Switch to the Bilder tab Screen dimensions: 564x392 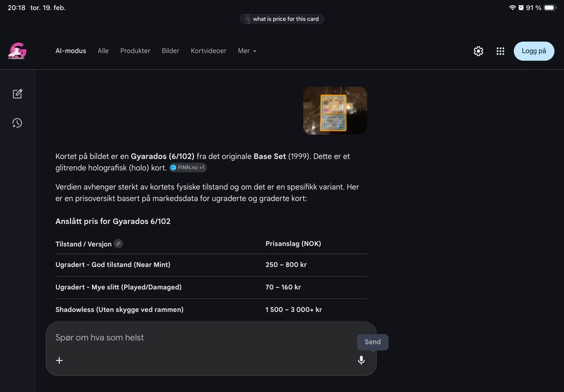(170, 51)
